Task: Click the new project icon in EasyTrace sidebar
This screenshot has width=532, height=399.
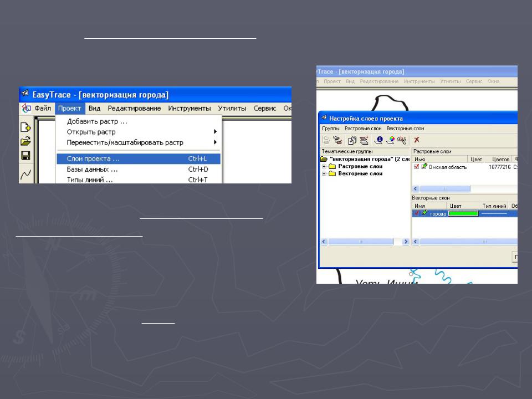Action: pyautogui.click(x=25, y=127)
